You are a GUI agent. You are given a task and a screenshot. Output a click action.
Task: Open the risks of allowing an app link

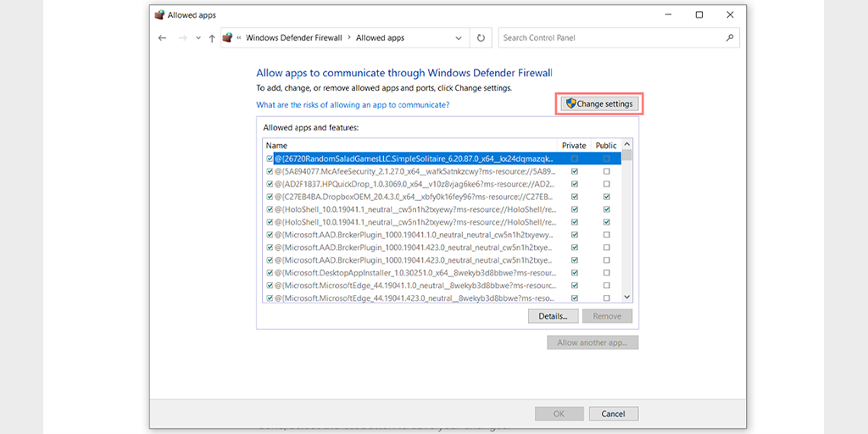(x=353, y=105)
